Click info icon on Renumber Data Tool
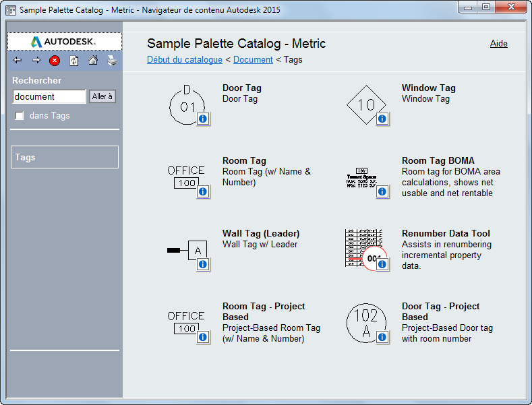This screenshot has width=532, height=405. click(x=382, y=264)
